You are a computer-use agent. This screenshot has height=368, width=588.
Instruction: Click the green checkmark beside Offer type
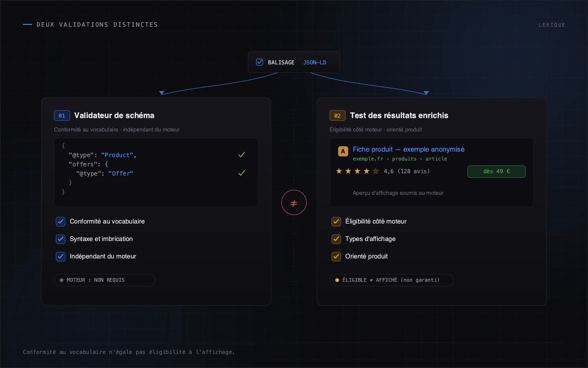242,173
